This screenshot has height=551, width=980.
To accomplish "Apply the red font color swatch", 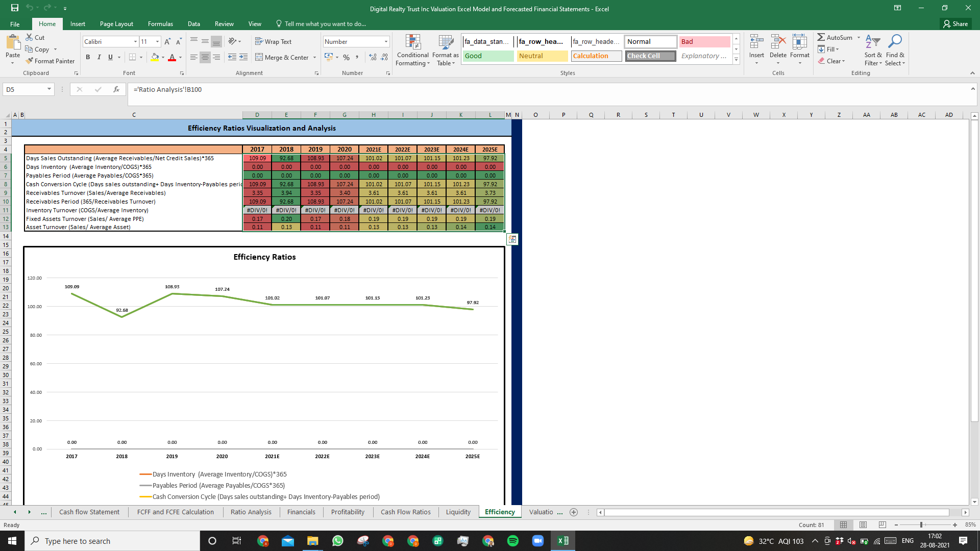I will 172,58.
